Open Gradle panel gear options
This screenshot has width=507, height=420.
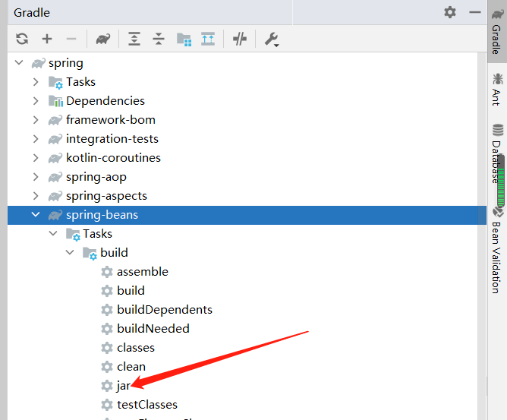tap(450, 12)
